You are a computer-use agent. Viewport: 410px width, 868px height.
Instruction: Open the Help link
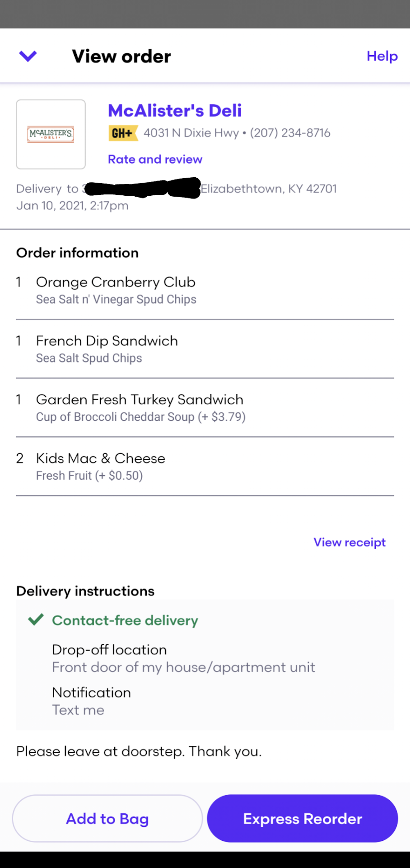pos(382,56)
